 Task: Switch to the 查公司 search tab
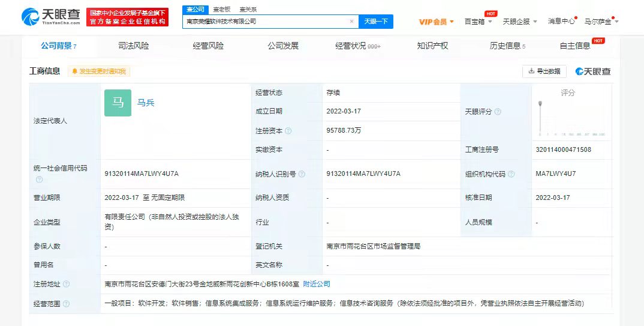coord(195,10)
